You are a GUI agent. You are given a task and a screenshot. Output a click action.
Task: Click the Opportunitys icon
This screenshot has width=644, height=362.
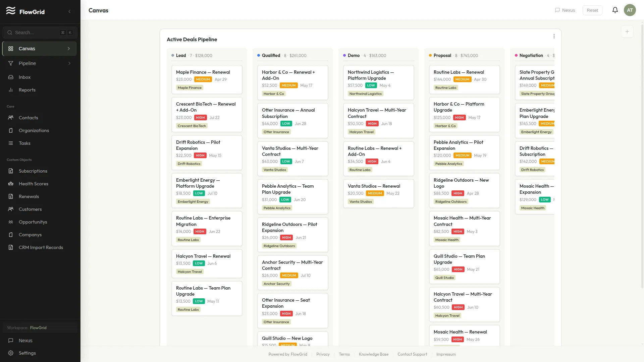tap(11, 222)
